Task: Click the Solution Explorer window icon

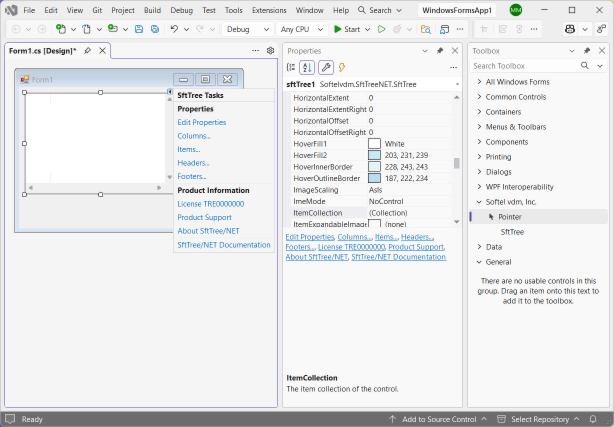Action: [444, 29]
